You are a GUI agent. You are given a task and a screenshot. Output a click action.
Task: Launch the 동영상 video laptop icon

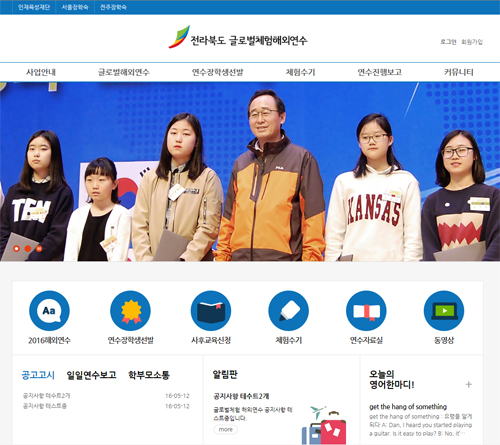[444, 310]
